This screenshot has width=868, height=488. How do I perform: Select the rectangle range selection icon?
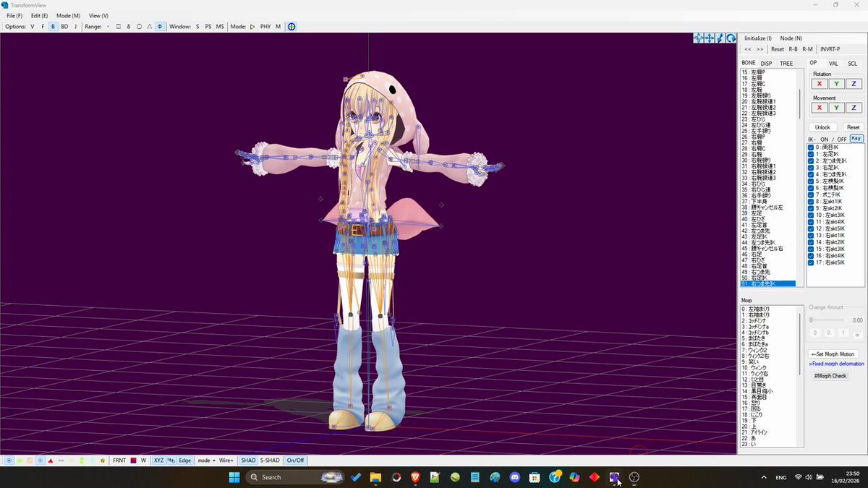pos(119,27)
